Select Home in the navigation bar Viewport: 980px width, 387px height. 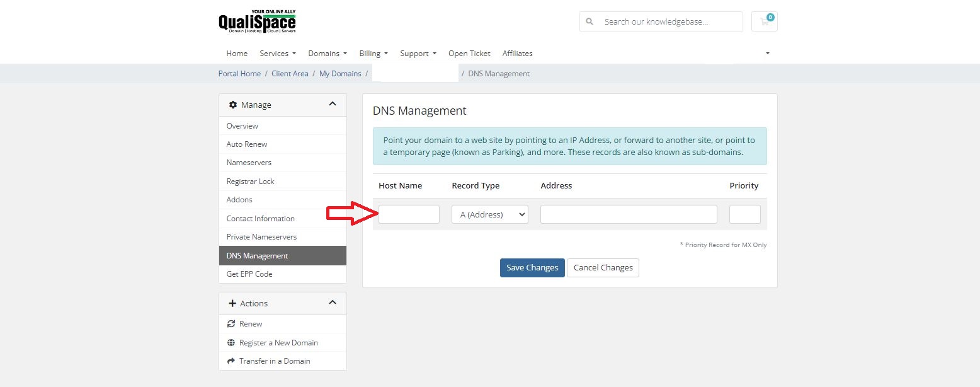pyautogui.click(x=237, y=54)
